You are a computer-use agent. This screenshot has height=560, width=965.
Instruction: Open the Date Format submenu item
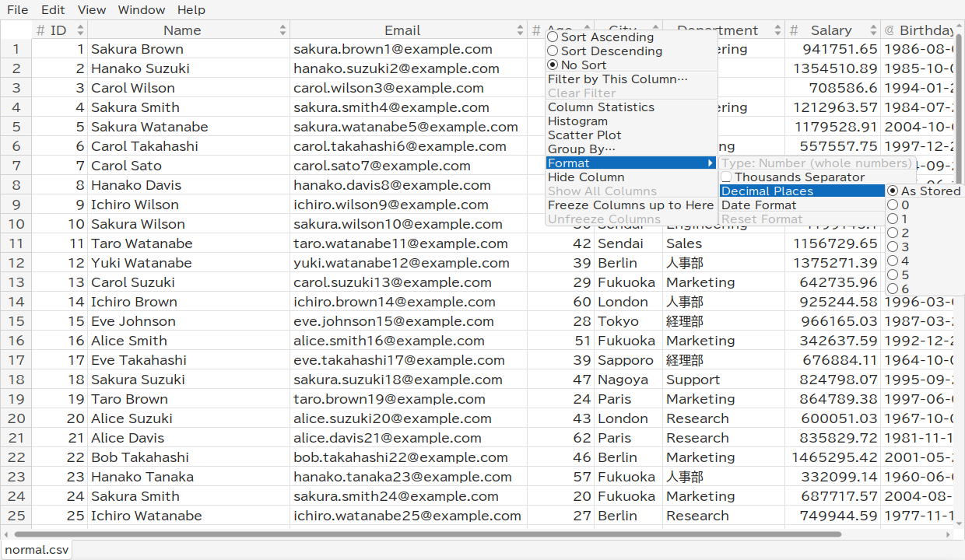click(x=802, y=205)
